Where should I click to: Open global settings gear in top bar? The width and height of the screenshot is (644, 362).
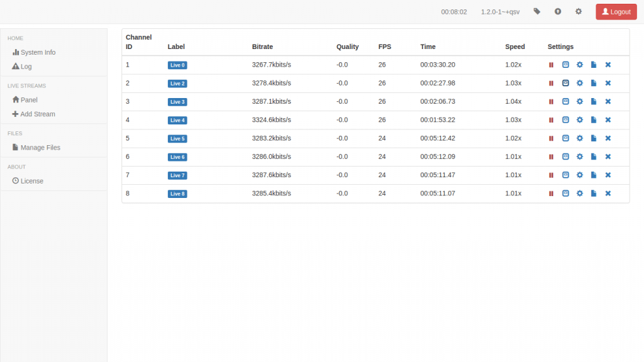coord(579,11)
